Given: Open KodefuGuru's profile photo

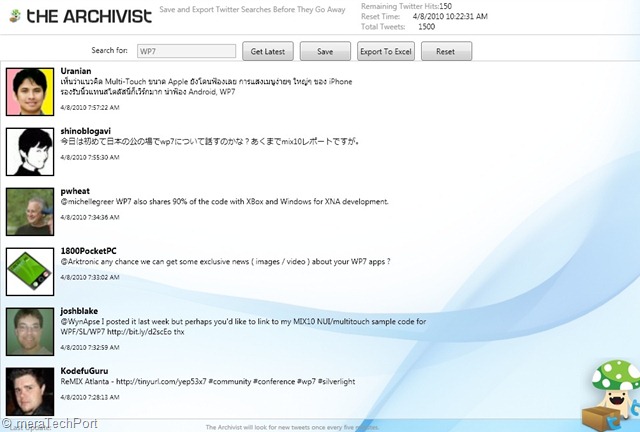Looking at the screenshot, I should click(30, 392).
